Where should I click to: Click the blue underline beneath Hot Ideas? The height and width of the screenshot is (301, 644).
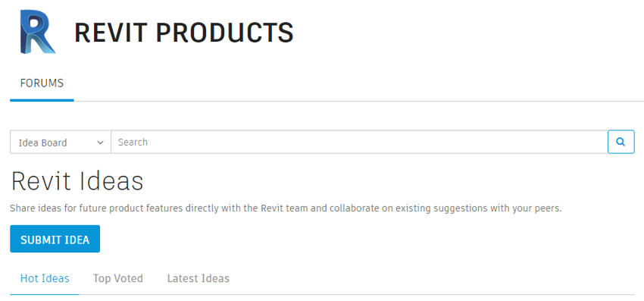(x=45, y=294)
